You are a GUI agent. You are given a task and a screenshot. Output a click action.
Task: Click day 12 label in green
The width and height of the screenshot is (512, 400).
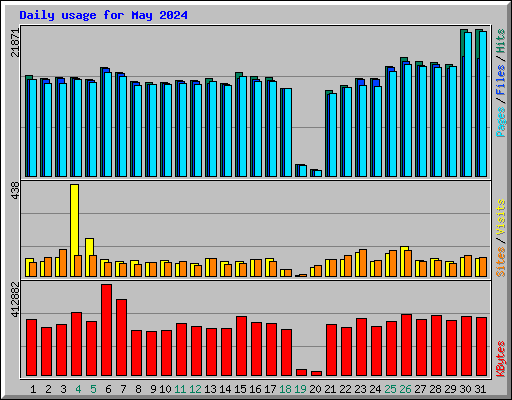tap(195, 389)
